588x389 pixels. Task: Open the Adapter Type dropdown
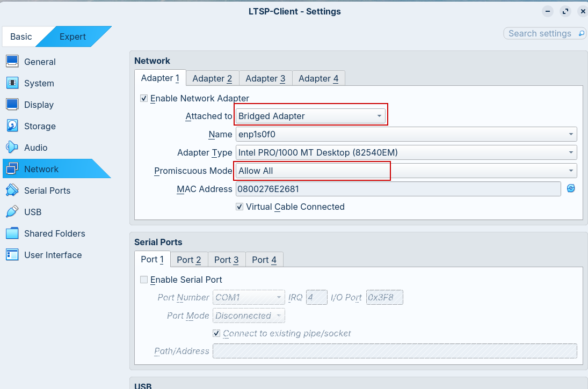tap(406, 152)
